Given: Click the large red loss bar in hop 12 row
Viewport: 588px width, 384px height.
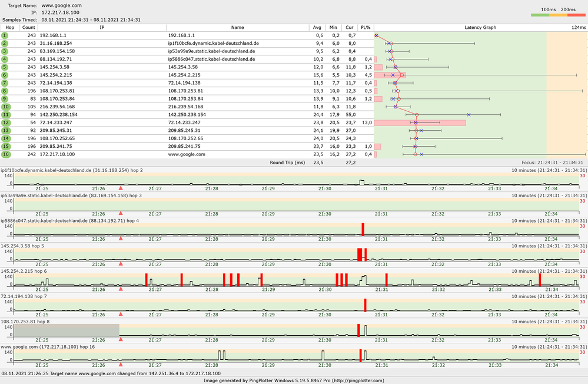Looking at the screenshot, I should tap(420, 123).
